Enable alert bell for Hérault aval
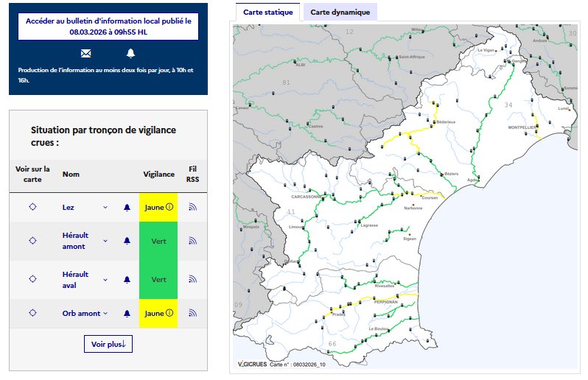The image size is (588, 380). (x=127, y=280)
